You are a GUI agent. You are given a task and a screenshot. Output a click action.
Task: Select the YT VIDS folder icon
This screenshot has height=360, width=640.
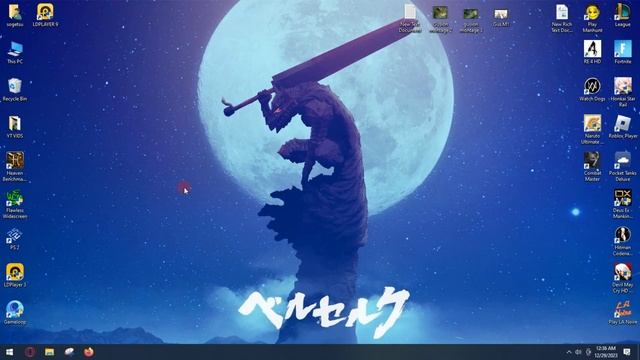pos(15,127)
